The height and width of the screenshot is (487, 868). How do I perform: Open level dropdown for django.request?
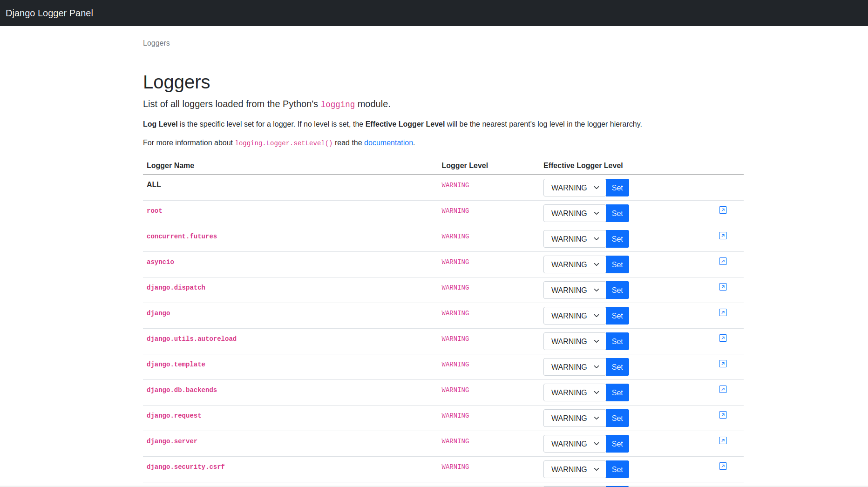[575, 418]
